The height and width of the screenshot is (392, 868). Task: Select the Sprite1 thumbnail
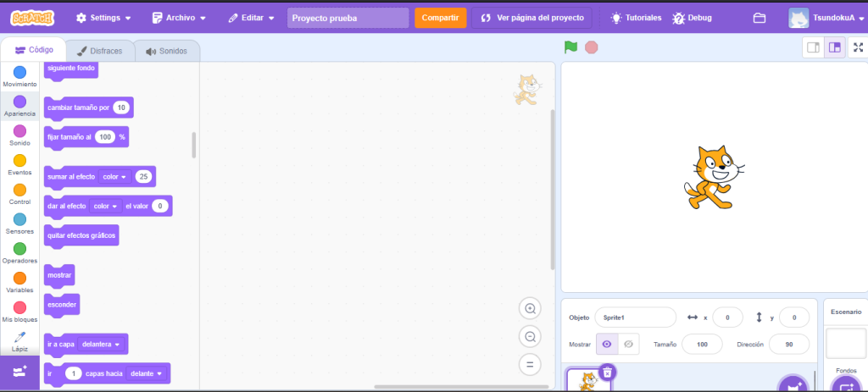pyautogui.click(x=588, y=381)
